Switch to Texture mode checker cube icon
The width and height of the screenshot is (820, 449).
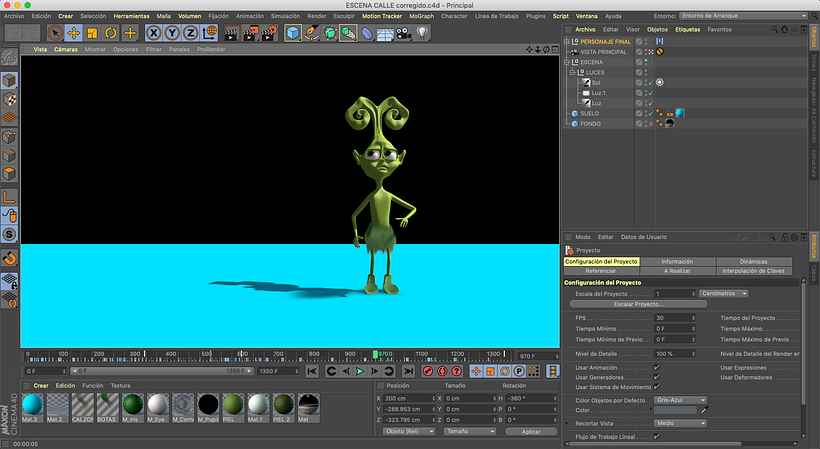point(9,99)
